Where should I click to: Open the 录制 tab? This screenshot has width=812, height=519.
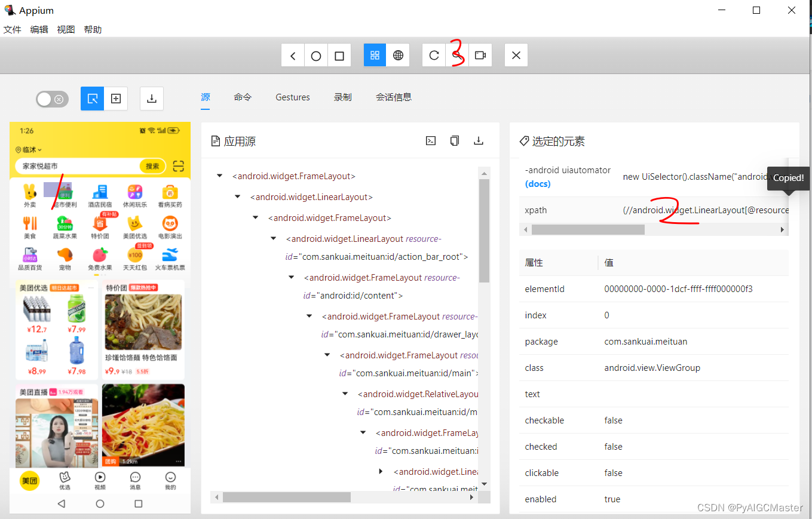pos(342,97)
